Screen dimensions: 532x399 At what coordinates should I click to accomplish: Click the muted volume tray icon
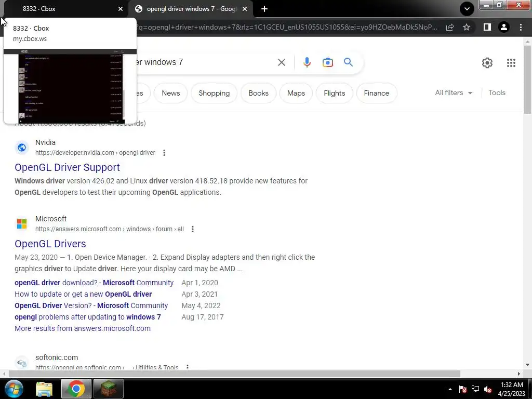[x=488, y=389]
